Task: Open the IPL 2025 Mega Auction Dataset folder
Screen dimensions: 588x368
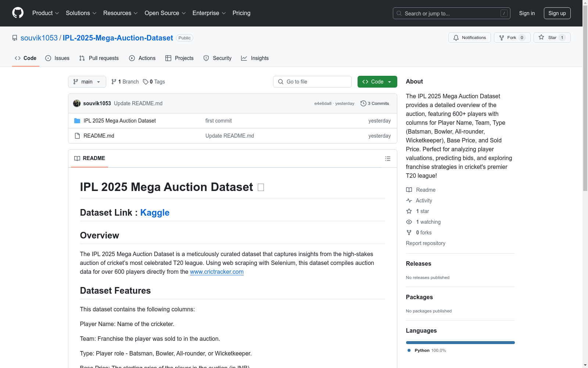Action: (120, 121)
